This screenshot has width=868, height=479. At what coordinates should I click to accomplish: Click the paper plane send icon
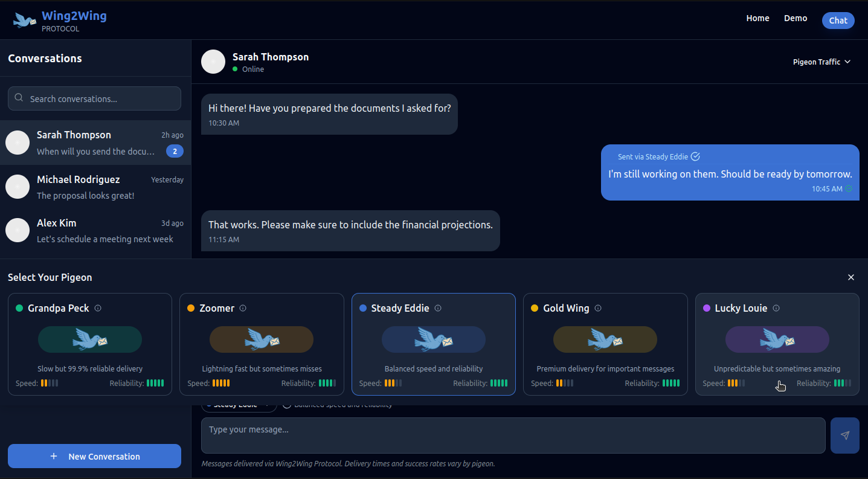click(844, 435)
